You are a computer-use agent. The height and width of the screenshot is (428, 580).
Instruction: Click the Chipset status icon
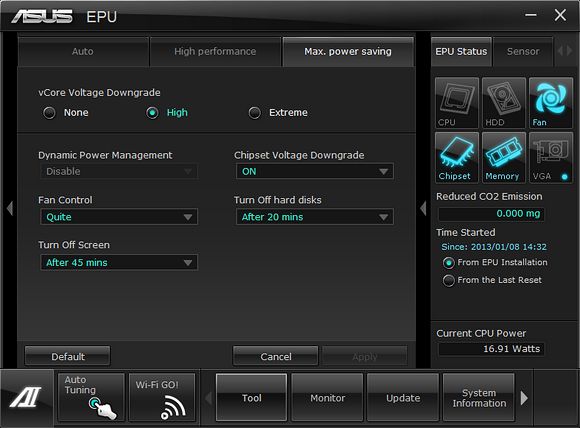coord(456,158)
